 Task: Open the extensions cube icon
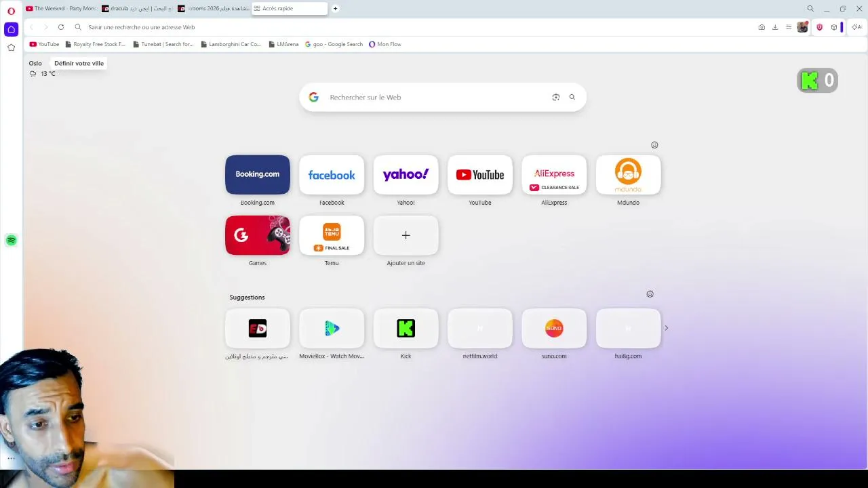point(834,27)
